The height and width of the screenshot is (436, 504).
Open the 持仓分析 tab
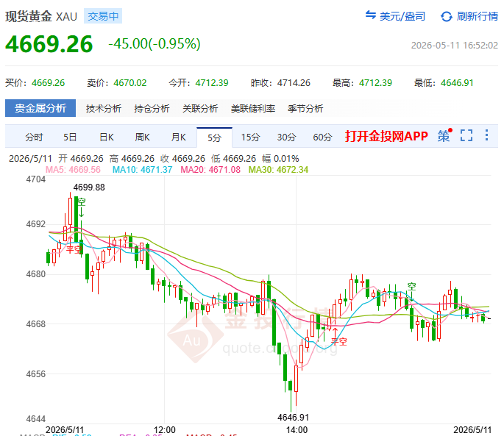pos(152,109)
